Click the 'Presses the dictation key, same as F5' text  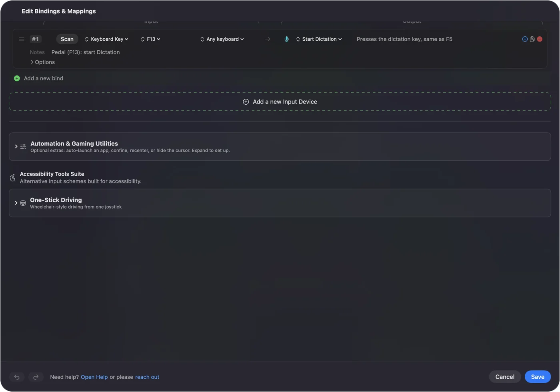pos(404,39)
